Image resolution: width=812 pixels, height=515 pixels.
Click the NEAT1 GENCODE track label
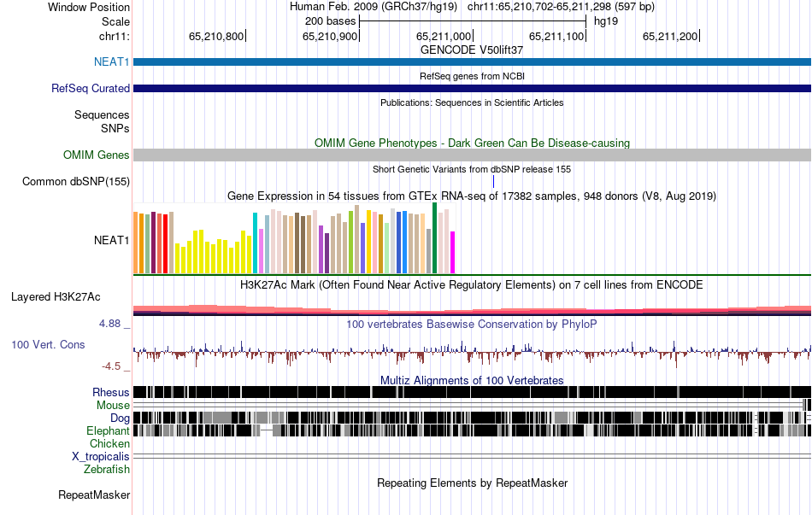111,61
